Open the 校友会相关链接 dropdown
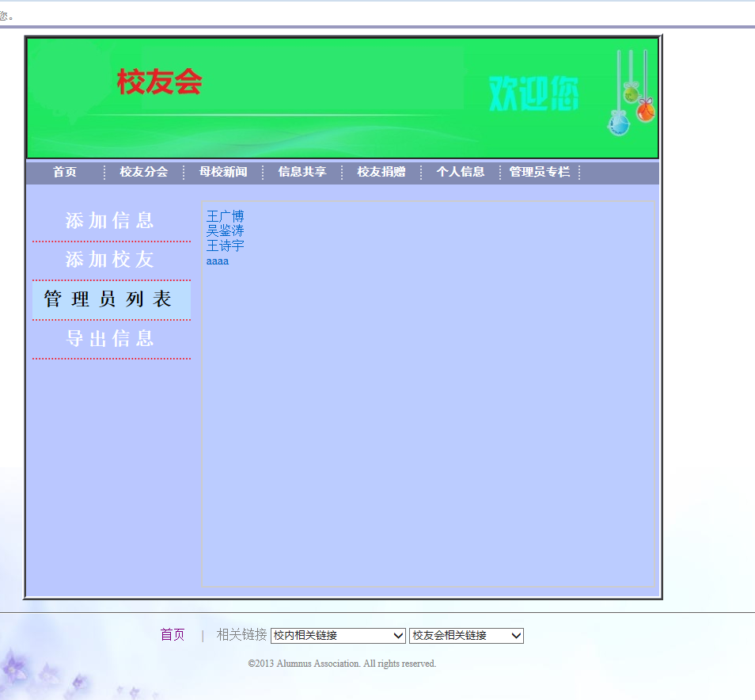Screen dimensions: 755x700 tap(466, 635)
